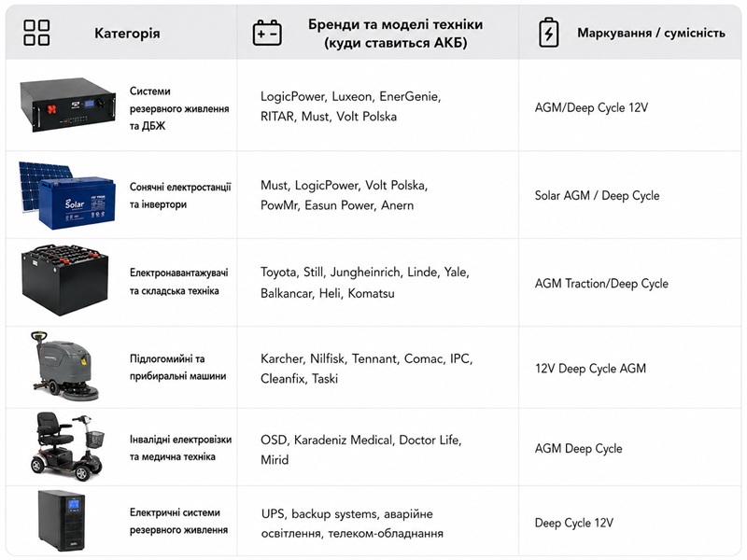Click the Бренди та моделі техніки header
The image size is (747, 560).
[x=395, y=34]
